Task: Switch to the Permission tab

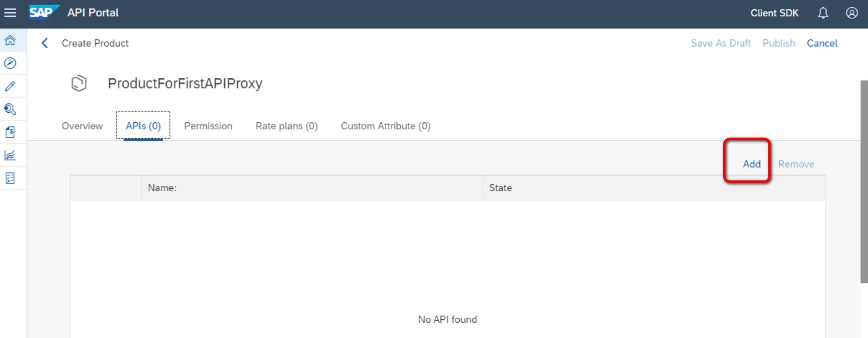Action: [x=208, y=126]
